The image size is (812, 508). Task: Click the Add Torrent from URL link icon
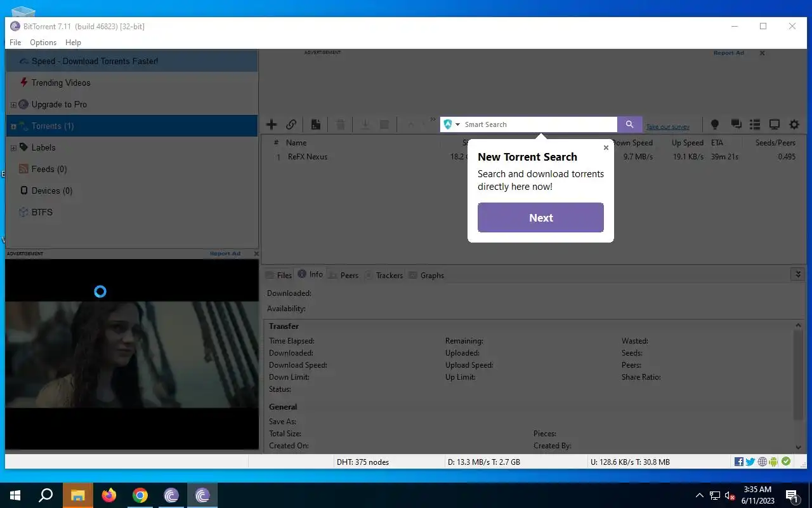291,124
